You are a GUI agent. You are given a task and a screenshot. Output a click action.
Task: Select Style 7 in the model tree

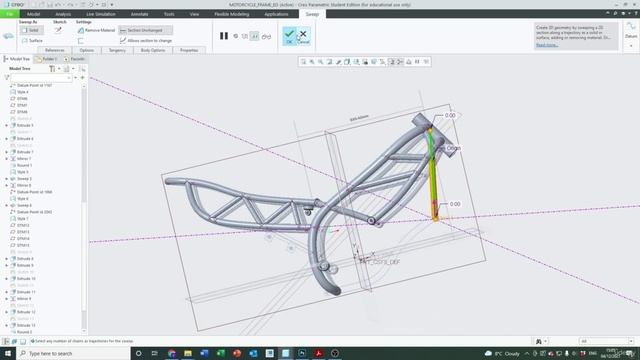click(x=19, y=219)
